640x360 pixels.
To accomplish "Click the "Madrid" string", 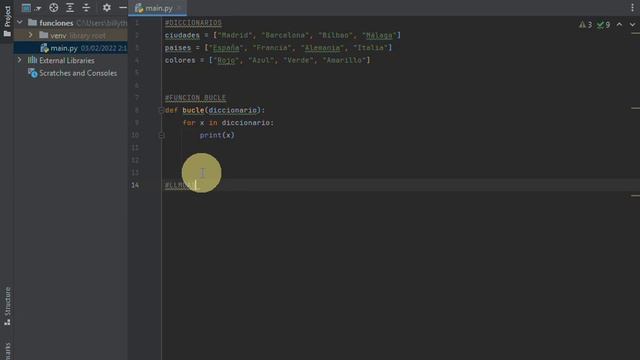I will [x=235, y=36].
